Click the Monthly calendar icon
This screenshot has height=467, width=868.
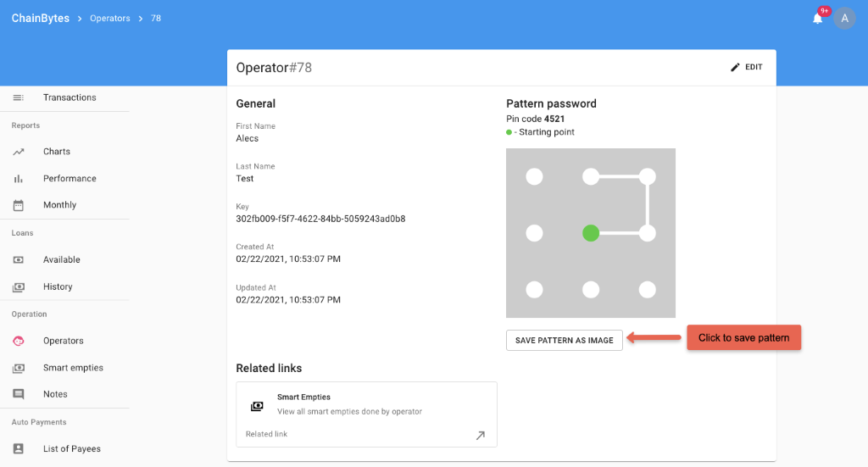pyautogui.click(x=19, y=205)
